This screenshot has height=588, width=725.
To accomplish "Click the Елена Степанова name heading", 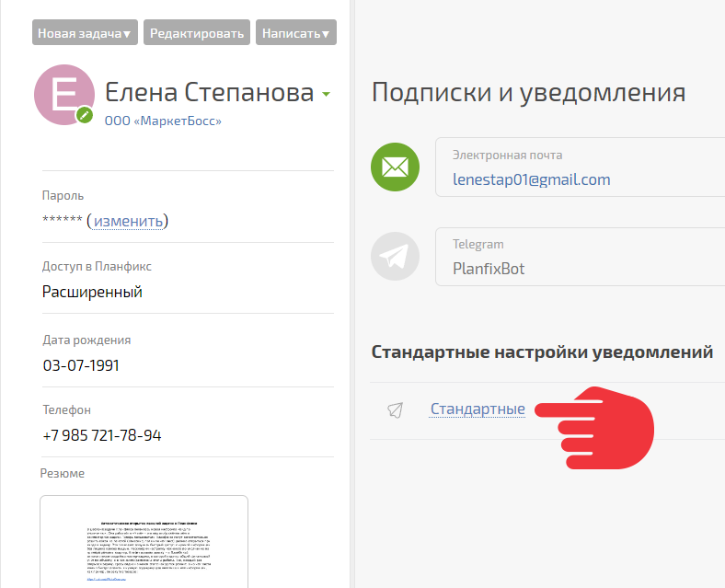I will point(210,92).
